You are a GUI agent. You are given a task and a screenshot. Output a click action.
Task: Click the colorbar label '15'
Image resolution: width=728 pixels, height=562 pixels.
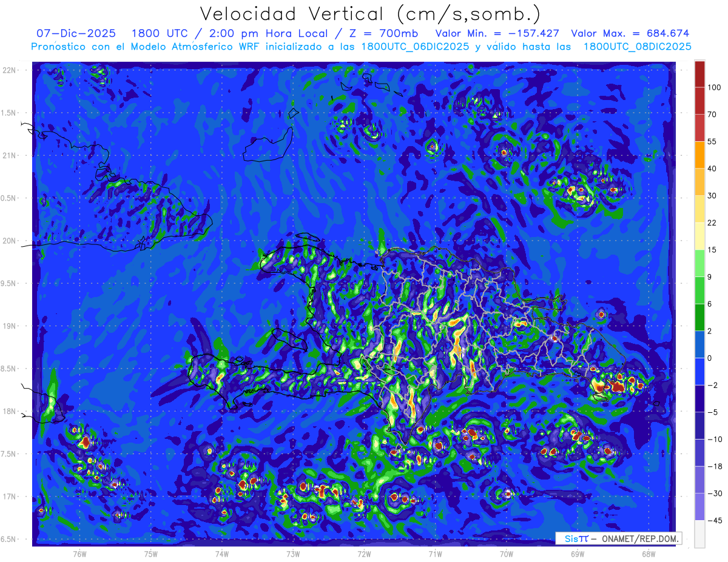[712, 250]
